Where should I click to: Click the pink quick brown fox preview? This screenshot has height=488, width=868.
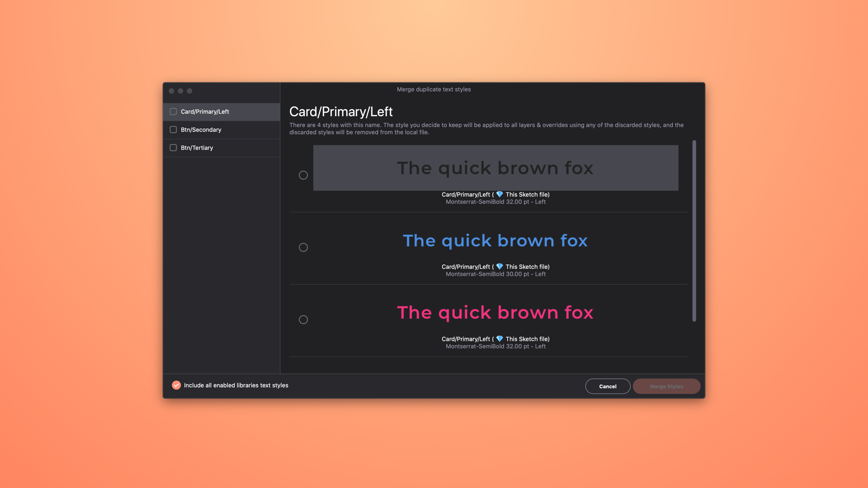pos(495,313)
